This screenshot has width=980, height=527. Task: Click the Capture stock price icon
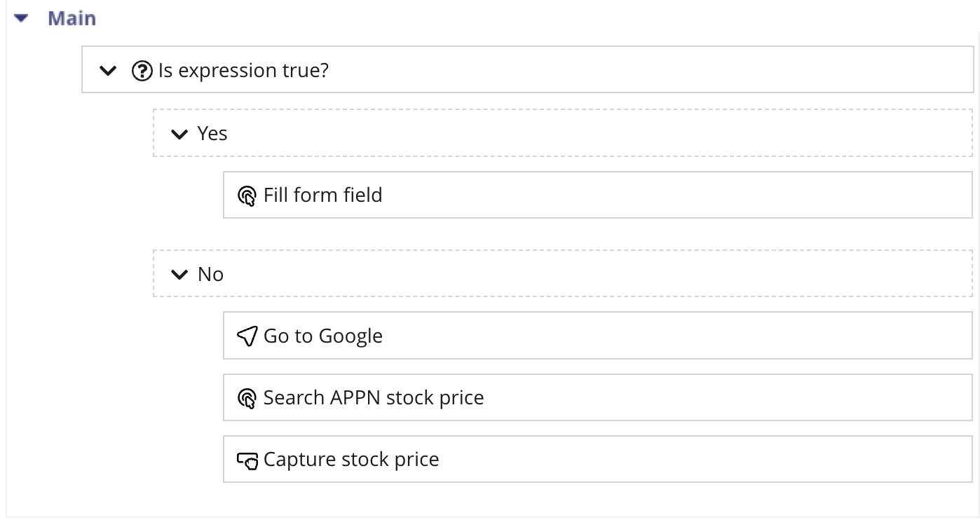[247, 460]
